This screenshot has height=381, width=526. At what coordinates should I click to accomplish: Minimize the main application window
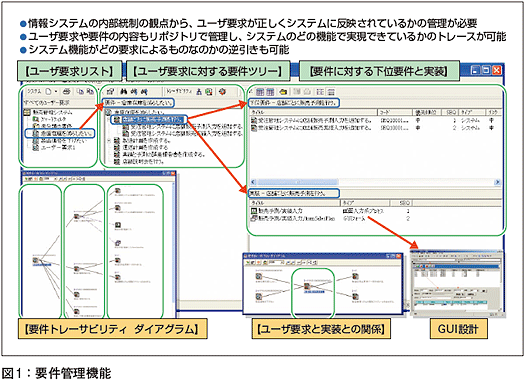coord(475,70)
